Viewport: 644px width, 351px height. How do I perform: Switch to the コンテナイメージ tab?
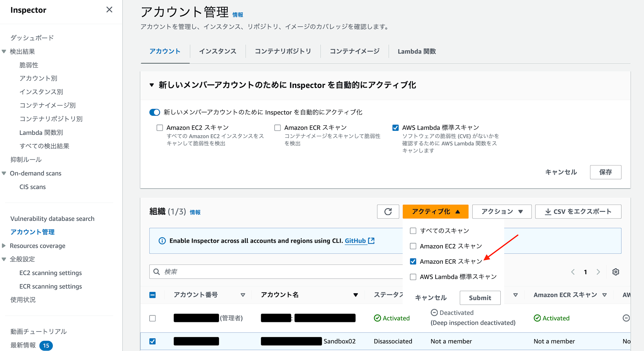(355, 51)
